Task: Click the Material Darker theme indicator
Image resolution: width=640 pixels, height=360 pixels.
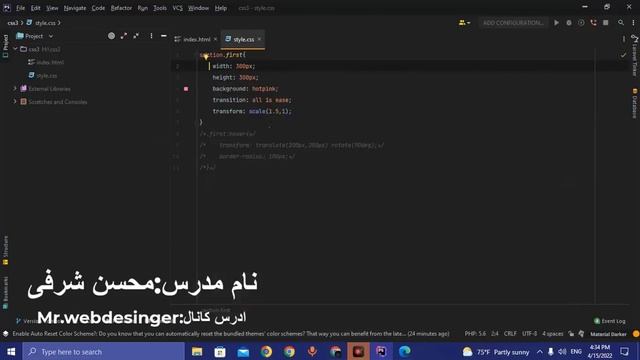Action: tap(608, 334)
